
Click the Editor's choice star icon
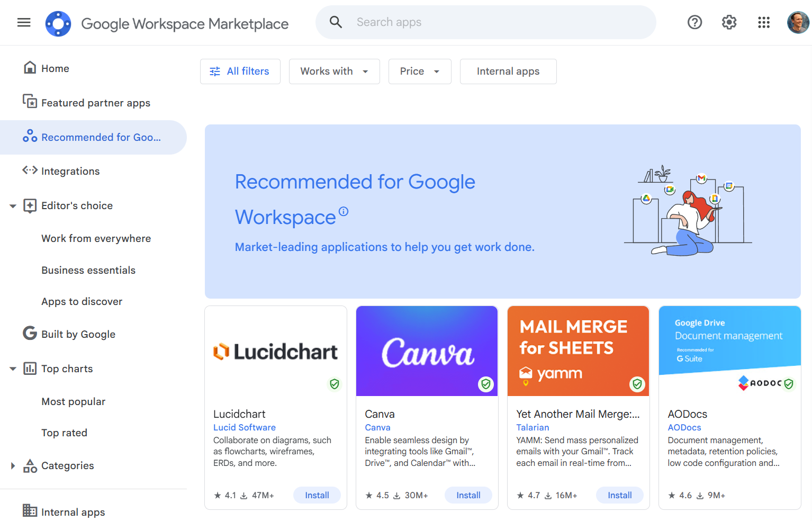click(30, 205)
